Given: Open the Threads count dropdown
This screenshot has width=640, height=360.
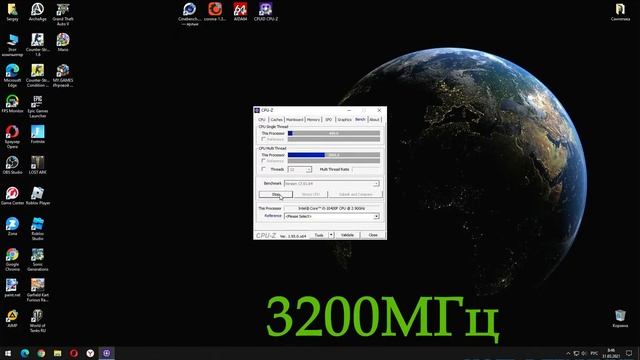Looking at the screenshot, I should 300,169.
